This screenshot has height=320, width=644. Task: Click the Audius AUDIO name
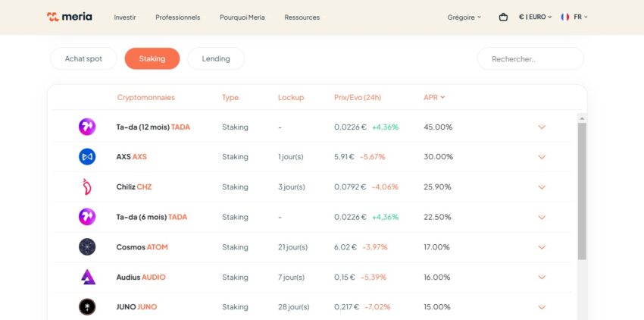[x=141, y=278]
